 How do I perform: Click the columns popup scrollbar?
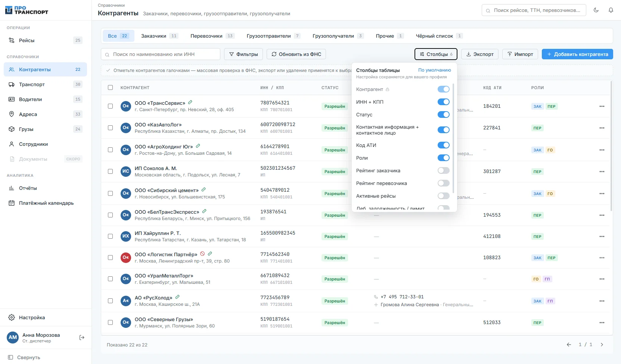tap(453, 138)
